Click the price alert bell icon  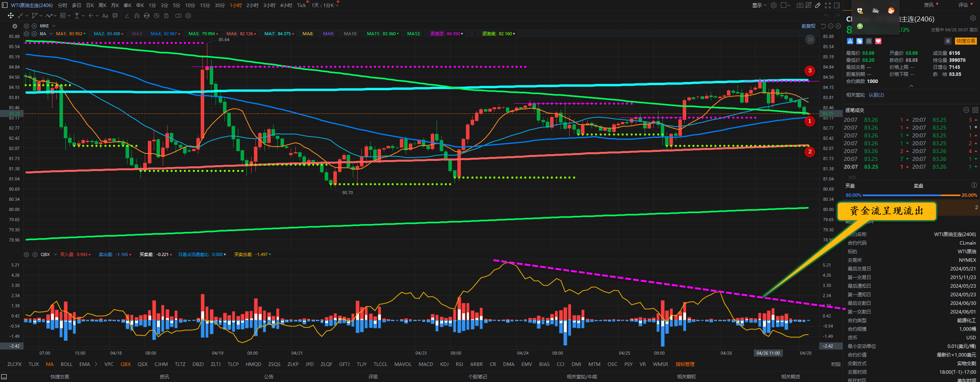948,41
